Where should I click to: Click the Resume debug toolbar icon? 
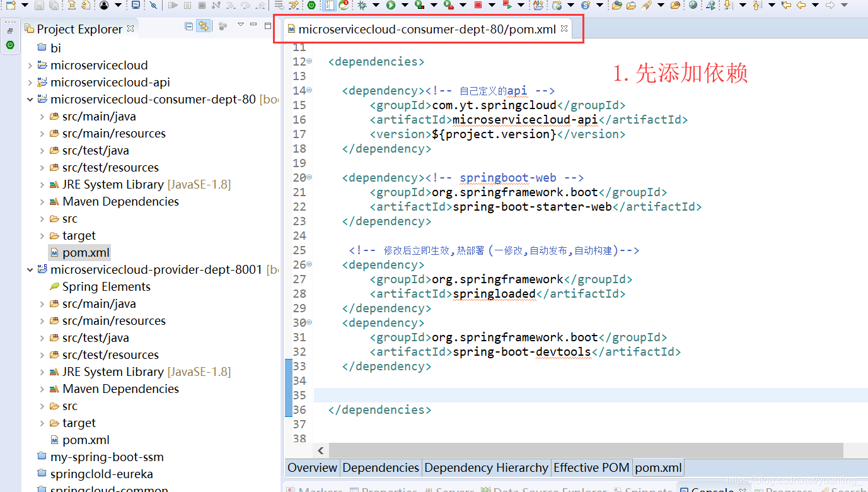pyautogui.click(x=172, y=5)
